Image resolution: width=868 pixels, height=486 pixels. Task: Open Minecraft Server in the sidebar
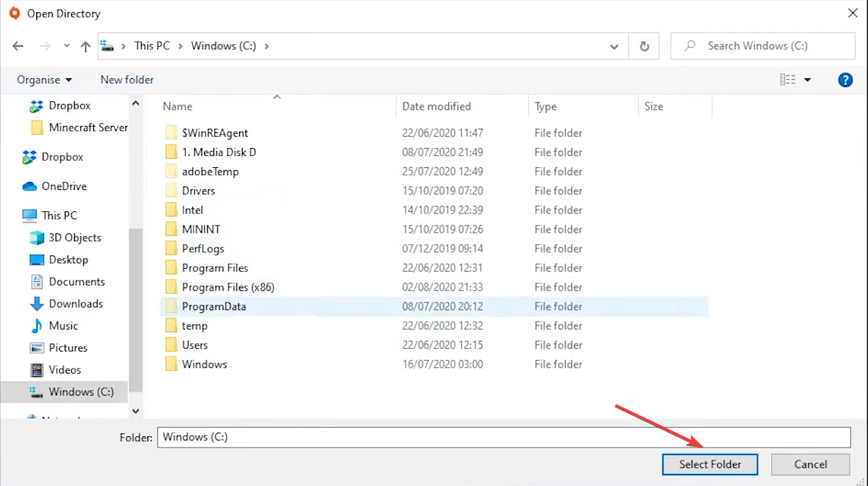point(88,127)
